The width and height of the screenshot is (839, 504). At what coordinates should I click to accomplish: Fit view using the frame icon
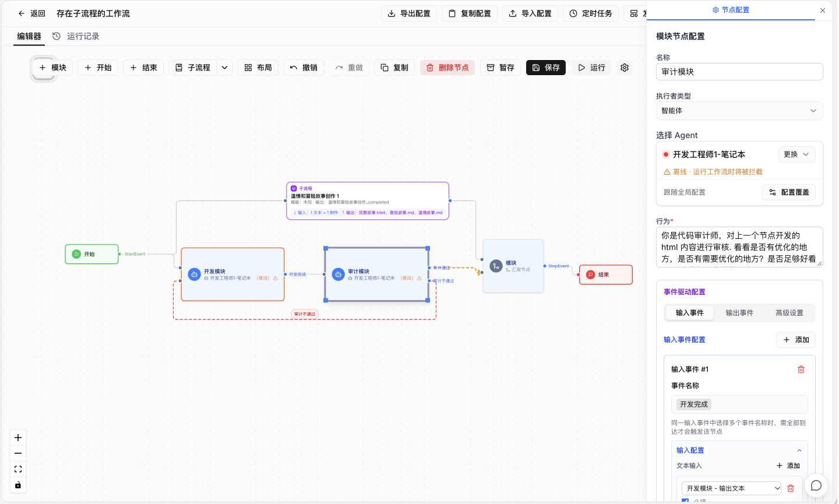point(18,469)
